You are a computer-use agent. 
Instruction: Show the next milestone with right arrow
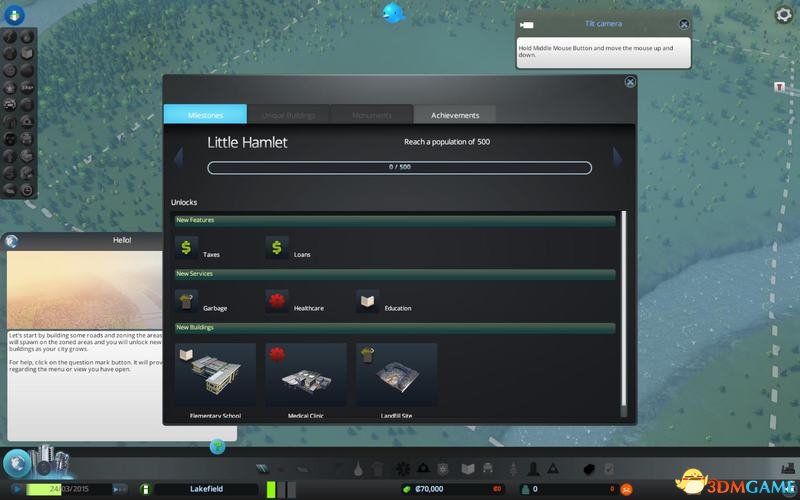point(617,158)
